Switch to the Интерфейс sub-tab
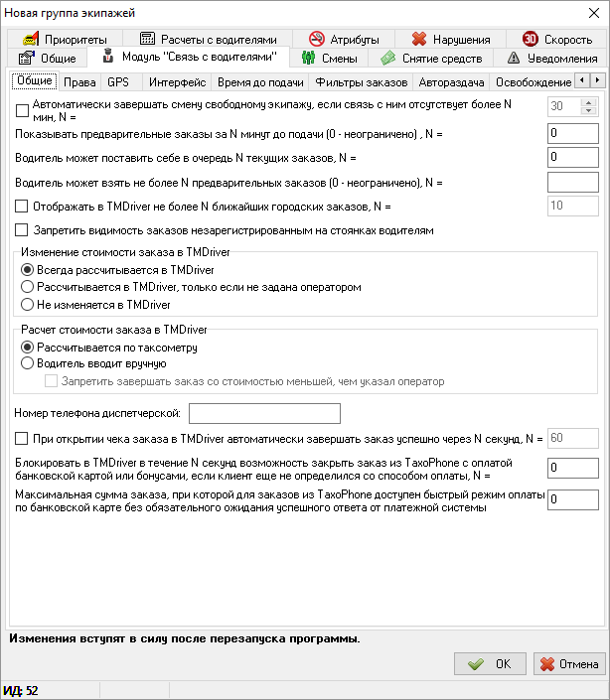Image resolution: width=610 pixels, height=700 pixels. (x=177, y=82)
